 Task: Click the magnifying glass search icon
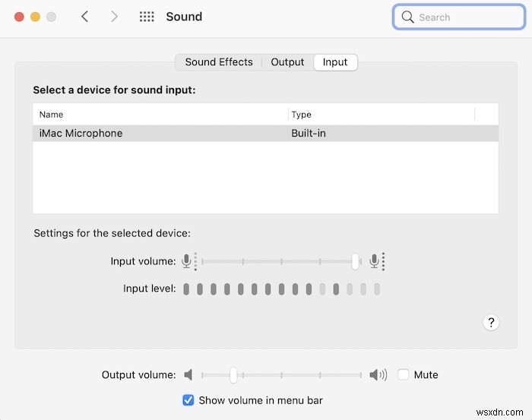point(408,17)
